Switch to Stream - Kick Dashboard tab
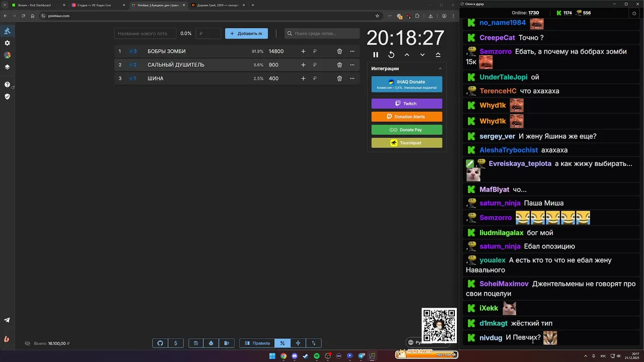 click(x=38, y=5)
